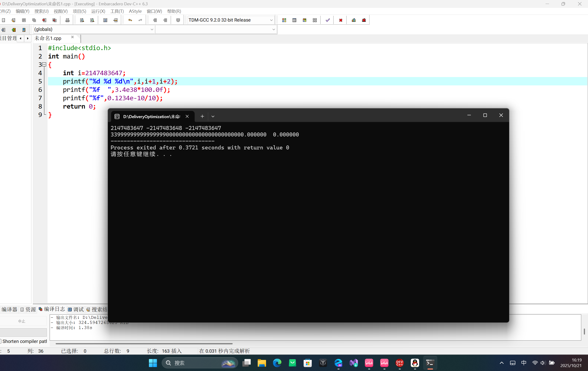
Task: Open the console tab list chevron
Action: pyautogui.click(x=213, y=116)
